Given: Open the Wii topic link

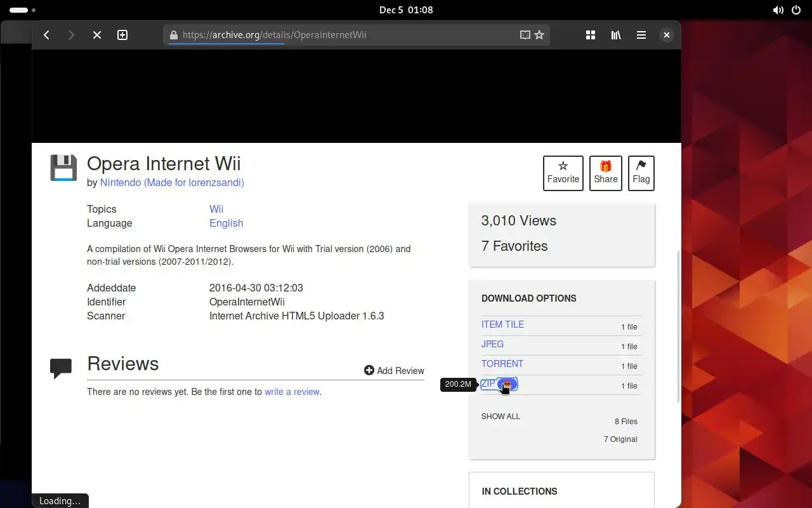Looking at the screenshot, I should (216, 209).
